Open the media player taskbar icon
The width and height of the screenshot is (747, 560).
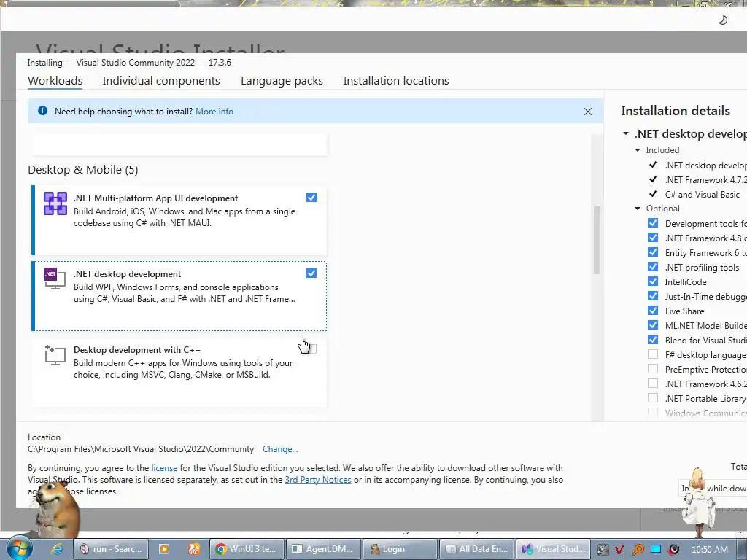point(164,549)
